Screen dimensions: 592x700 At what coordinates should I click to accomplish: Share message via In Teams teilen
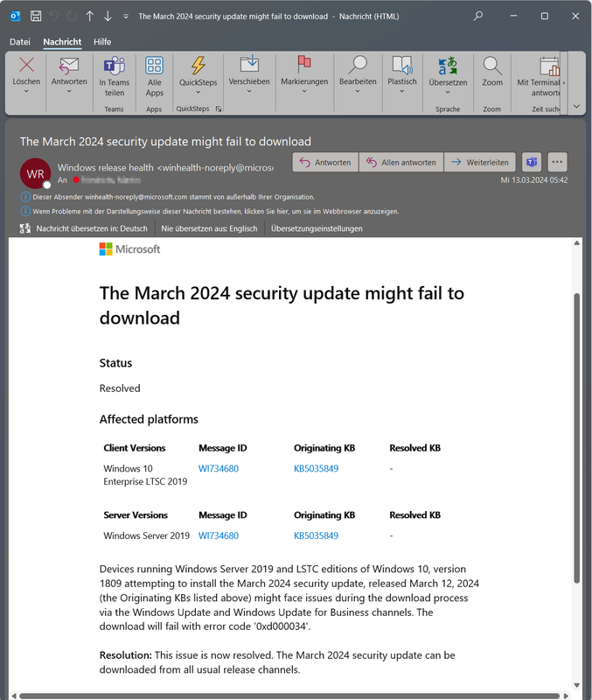pyautogui.click(x=115, y=76)
